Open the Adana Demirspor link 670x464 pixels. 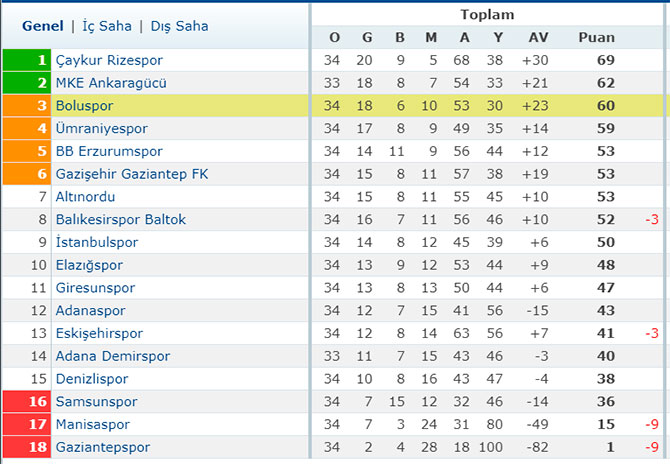(x=113, y=356)
